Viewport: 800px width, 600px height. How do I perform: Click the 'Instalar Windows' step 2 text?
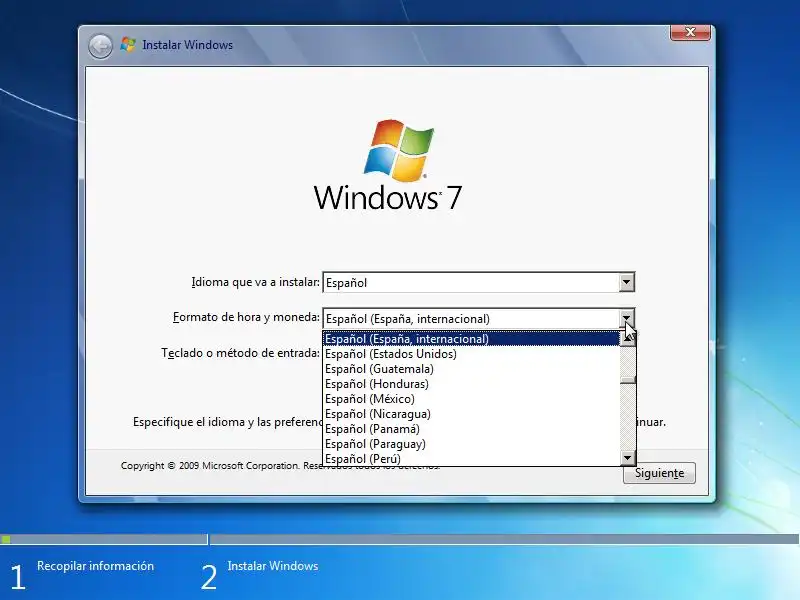tap(273, 566)
